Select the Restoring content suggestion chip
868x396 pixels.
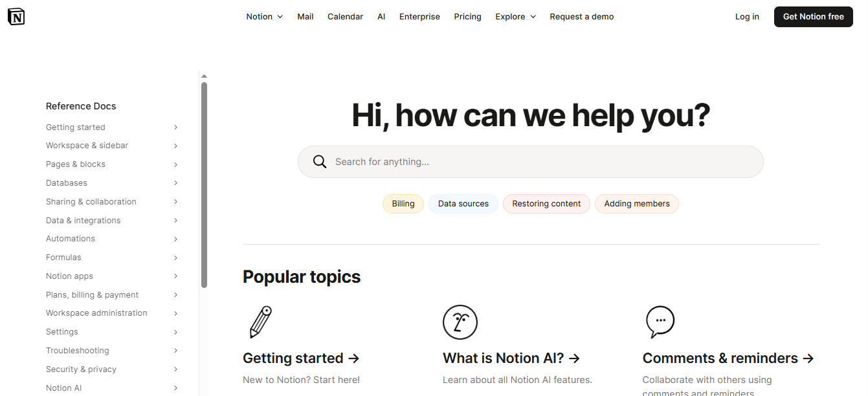[x=546, y=204]
